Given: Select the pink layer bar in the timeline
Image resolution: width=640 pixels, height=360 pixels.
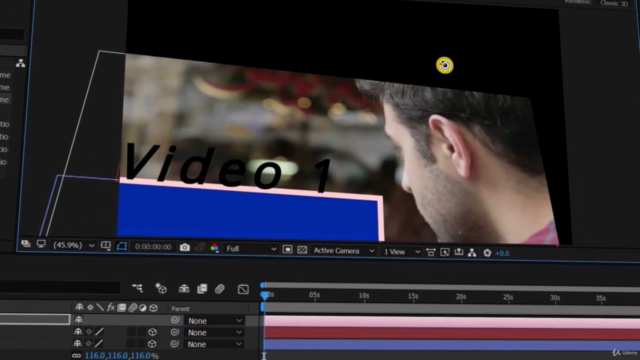Looking at the screenshot, I should [452, 322].
